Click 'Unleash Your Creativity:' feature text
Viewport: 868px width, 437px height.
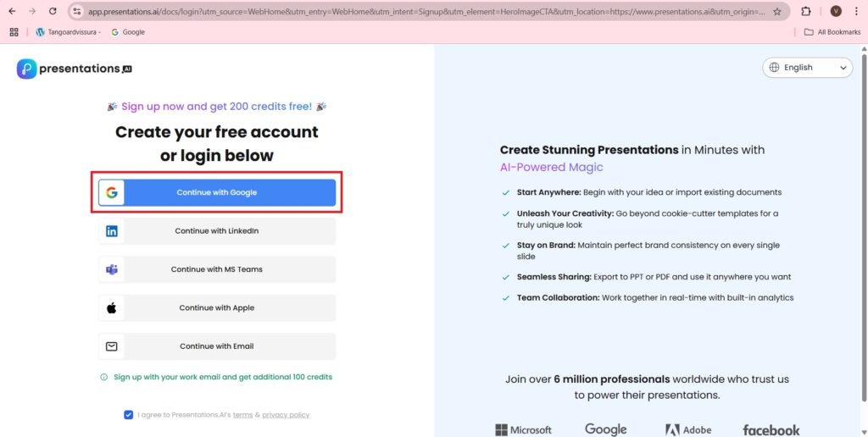pos(565,213)
